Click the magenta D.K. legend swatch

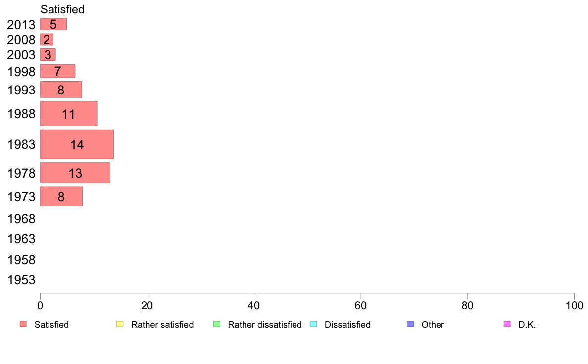click(507, 324)
